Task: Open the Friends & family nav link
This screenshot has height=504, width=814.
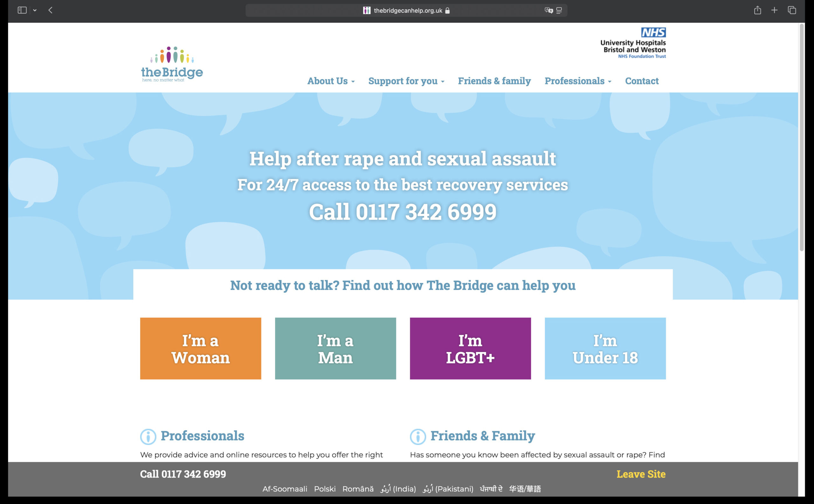Action: tap(494, 81)
